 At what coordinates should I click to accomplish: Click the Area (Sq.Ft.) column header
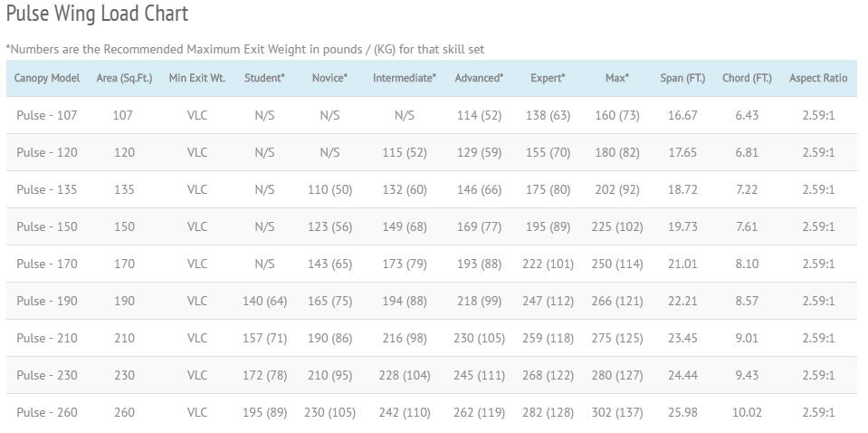coord(124,78)
